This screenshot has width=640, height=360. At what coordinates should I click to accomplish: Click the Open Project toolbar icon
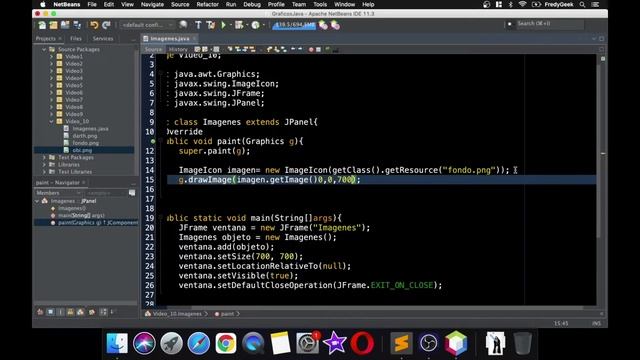[65, 25]
